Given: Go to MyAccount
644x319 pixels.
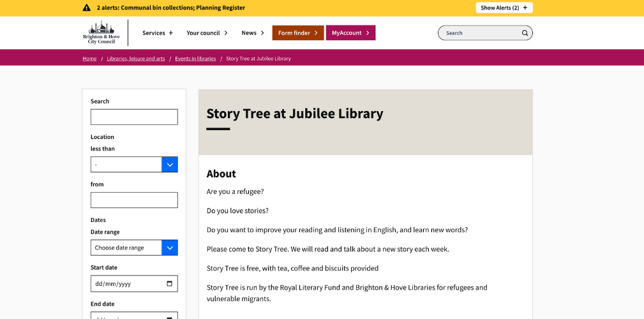Looking at the screenshot, I should [350, 33].
